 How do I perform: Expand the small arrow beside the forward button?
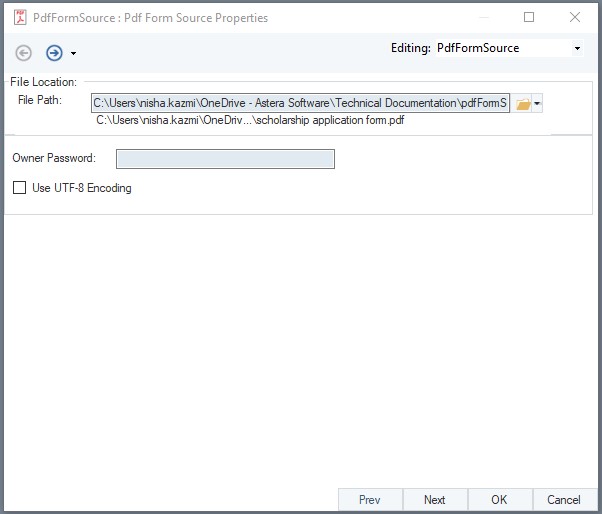(x=73, y=54)
